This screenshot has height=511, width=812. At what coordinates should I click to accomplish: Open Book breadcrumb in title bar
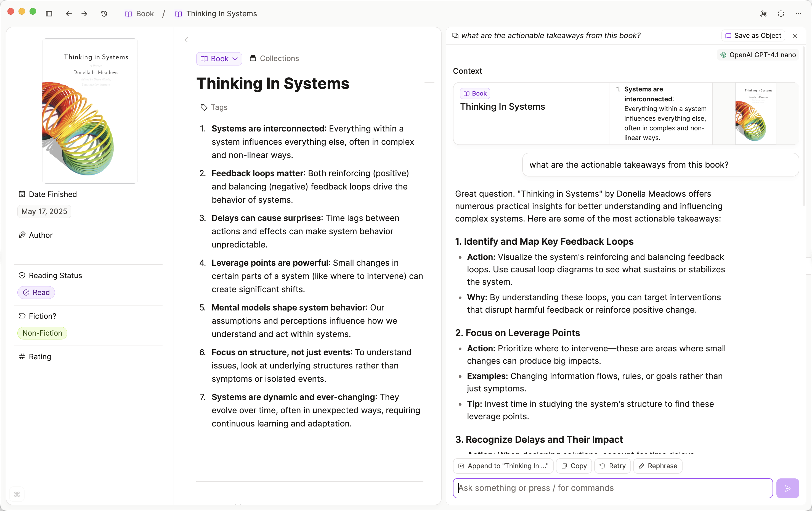tap(140, 14)
